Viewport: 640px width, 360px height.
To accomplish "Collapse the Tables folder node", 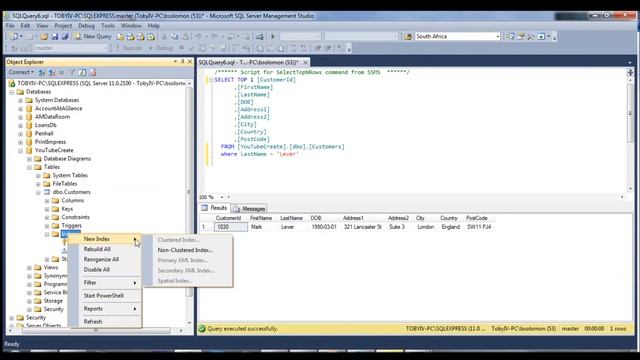I will [x=29, y=167].
